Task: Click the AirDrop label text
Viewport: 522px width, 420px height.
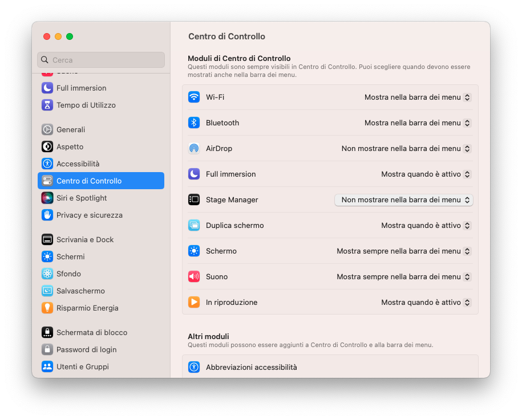Action: coord(219,148)
